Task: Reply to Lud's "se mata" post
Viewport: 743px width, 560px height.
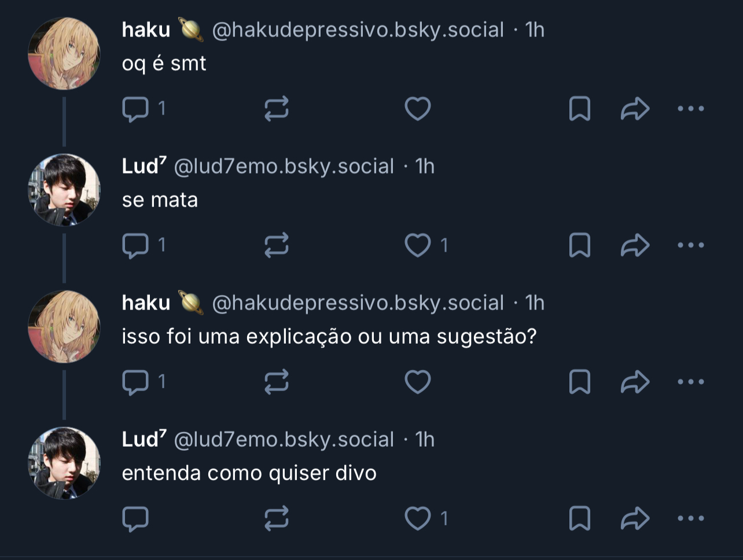Action: (x=135, y=246)
